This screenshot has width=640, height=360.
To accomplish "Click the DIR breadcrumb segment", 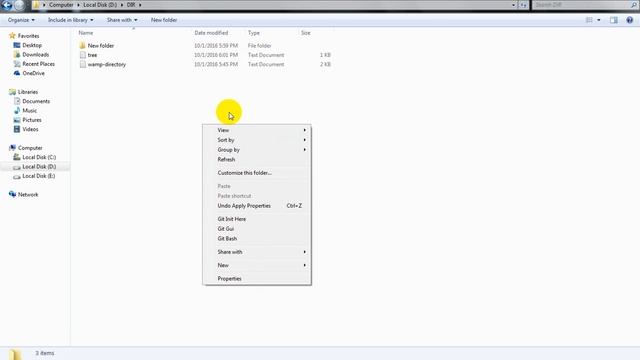I will point(131,5).
